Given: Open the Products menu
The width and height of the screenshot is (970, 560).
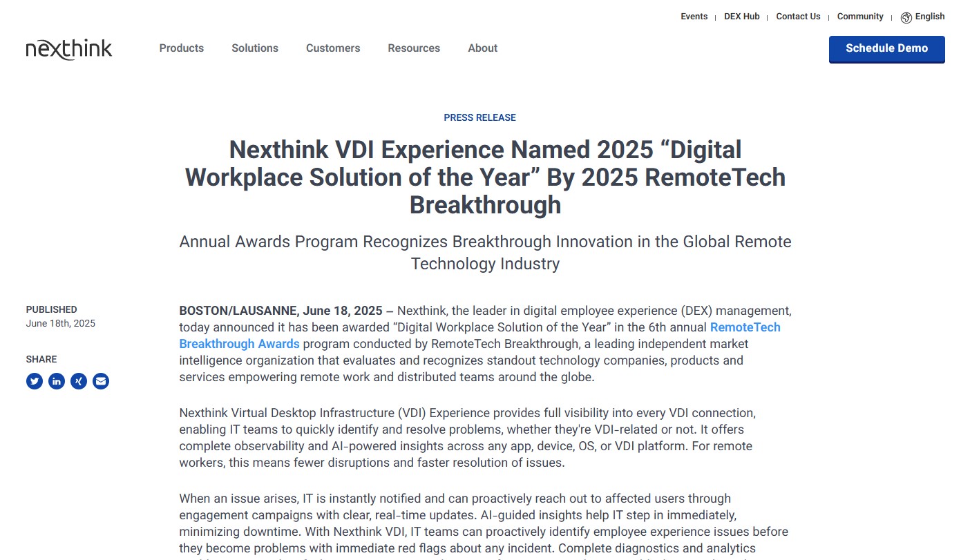Looking at the screenshot, I should click(182, 48).
